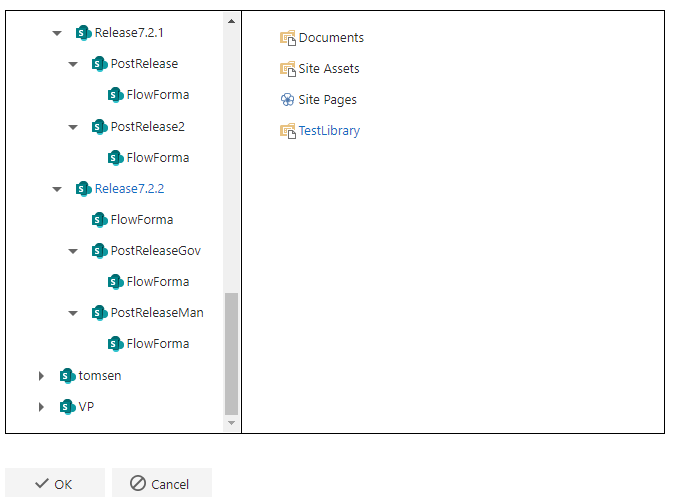Select FlowForma under PostReleaseMan
The width and height of the screenshot is (675, 501).
click(158, 343)
